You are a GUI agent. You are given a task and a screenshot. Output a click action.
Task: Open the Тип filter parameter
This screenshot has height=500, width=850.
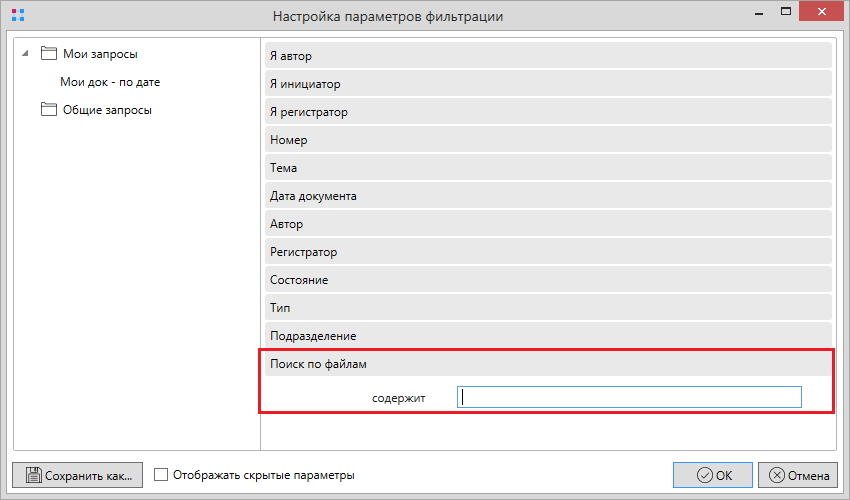pyautogui.click(x=548, y=308)
